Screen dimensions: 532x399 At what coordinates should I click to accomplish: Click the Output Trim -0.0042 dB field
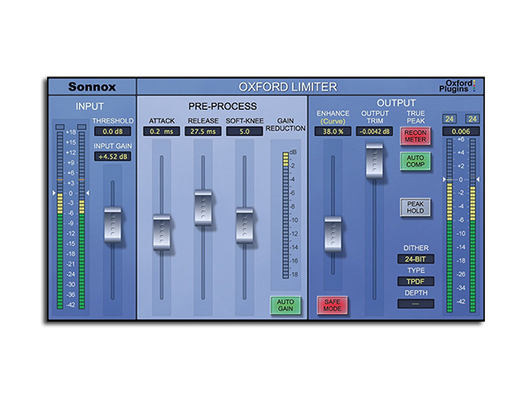click(374, 131)
